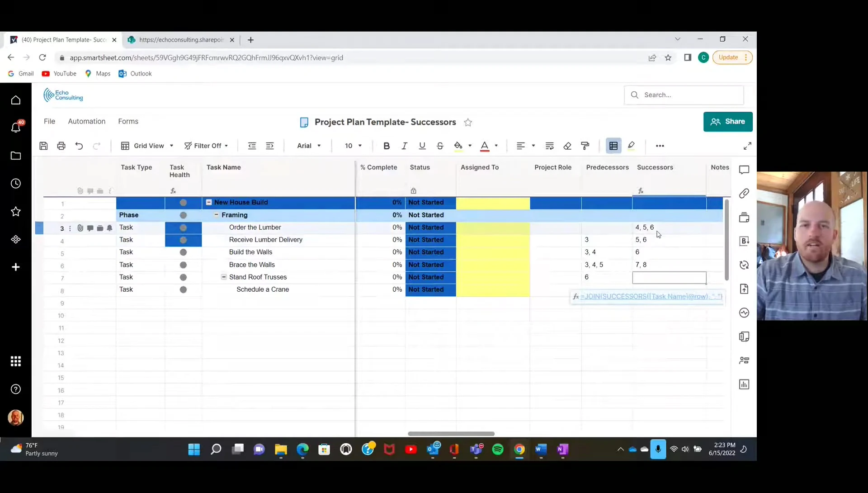Open the Gmail bookmark
Image resolution: width=868 pixels, height=493 pixels.
[21, 74]
